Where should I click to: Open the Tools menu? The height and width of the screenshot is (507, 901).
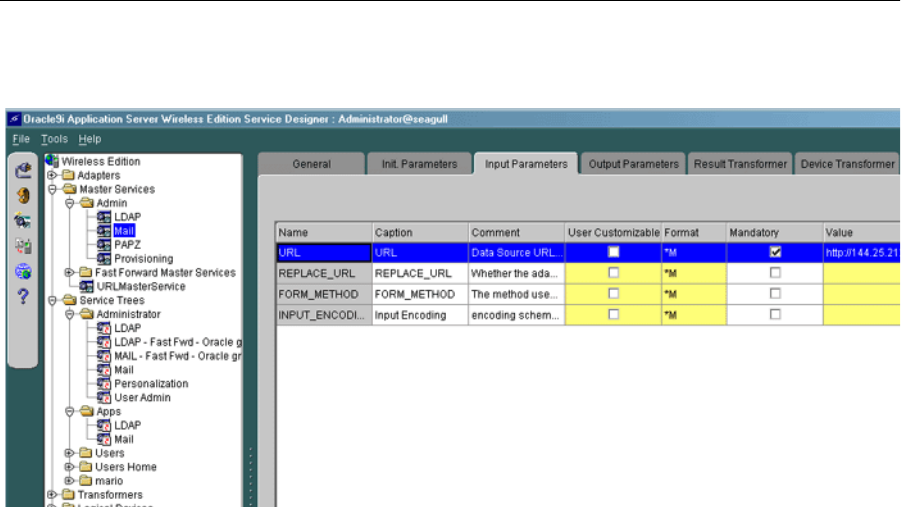coord(54,139)
